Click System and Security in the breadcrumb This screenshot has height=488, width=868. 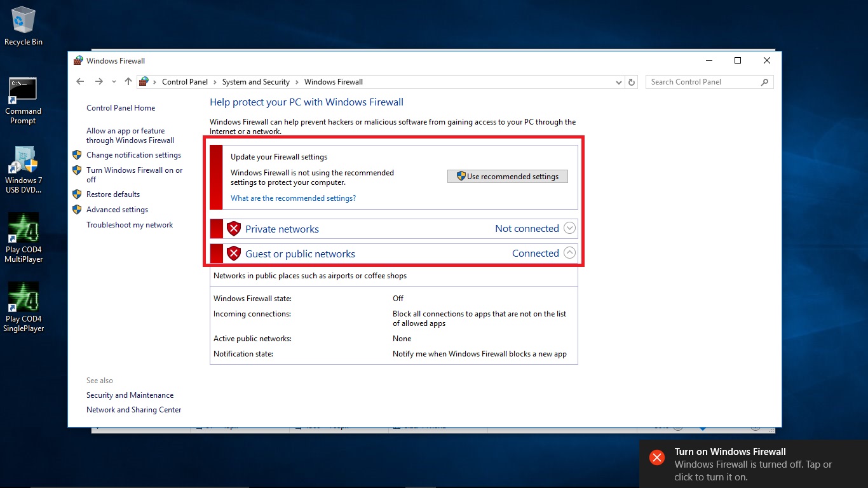256,82
